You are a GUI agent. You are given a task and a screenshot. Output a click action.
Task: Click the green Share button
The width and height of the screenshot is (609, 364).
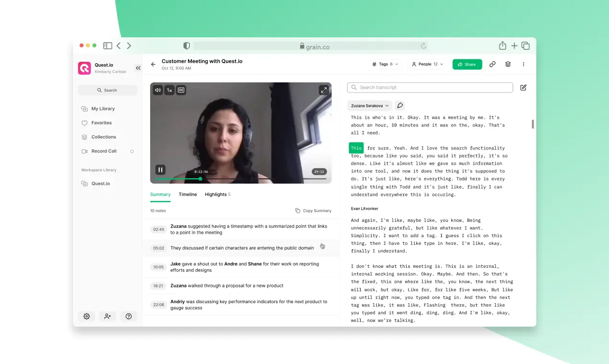point(467,64)
